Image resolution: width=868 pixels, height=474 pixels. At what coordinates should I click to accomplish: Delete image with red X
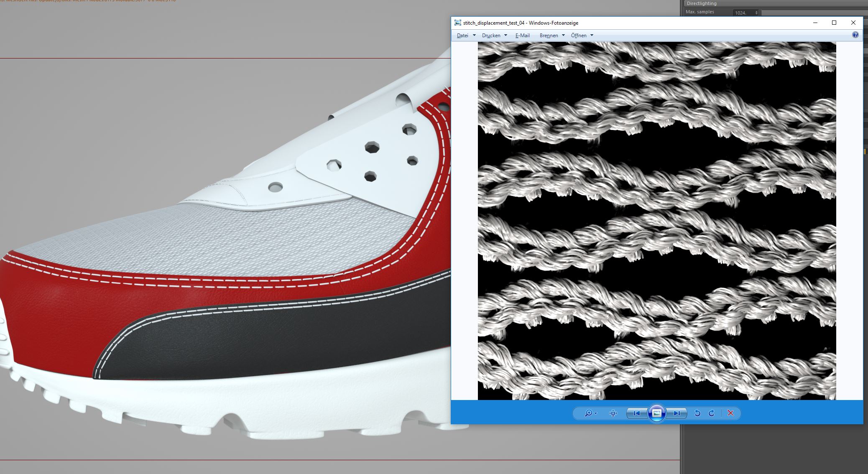click(730, 413)
